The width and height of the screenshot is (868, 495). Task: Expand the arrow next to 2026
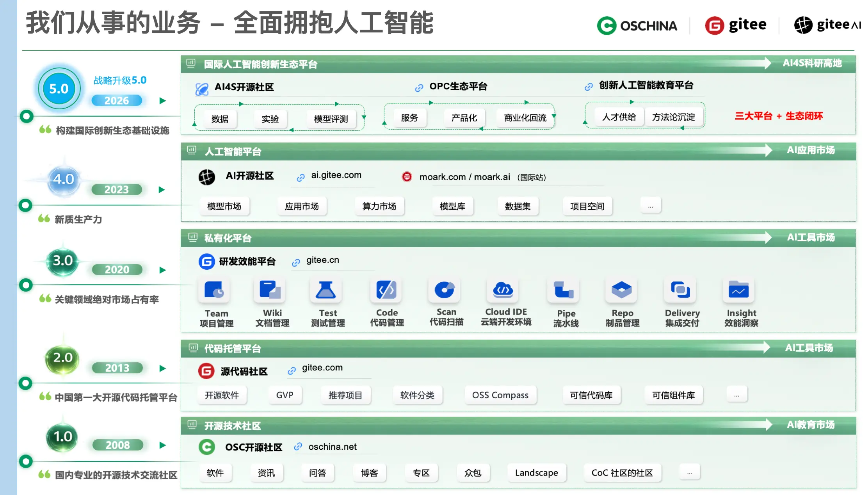coord(163,101)
